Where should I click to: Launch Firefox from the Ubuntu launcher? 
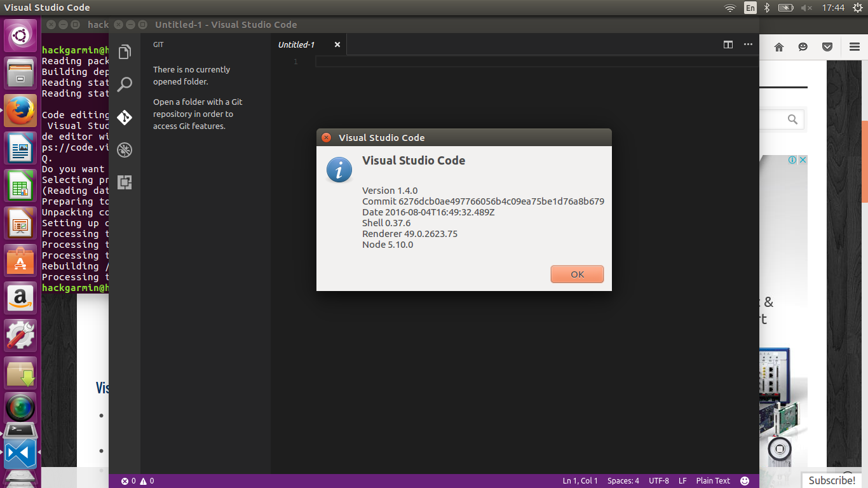pyautogui.click(x=21, y=111)
